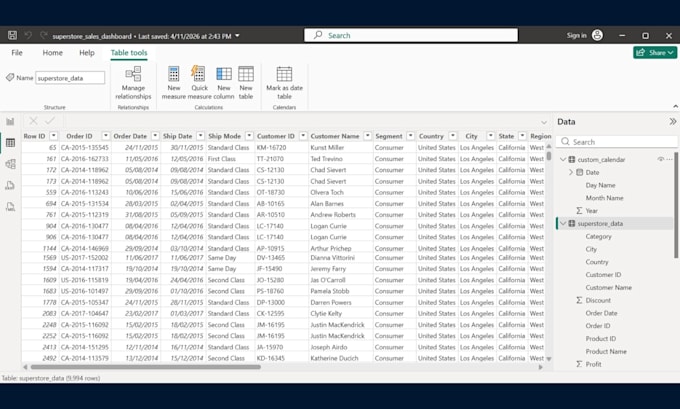The width and height of the screenshot is (680, 409).
Task: Click the table Name input field
Action: point(70,78)
